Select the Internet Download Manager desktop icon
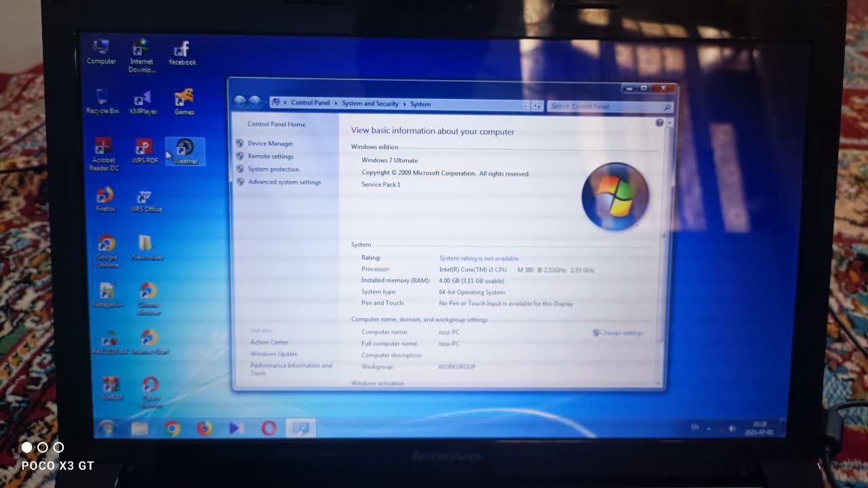Viewport: 868px width, 488px height. tap(142, 56)
